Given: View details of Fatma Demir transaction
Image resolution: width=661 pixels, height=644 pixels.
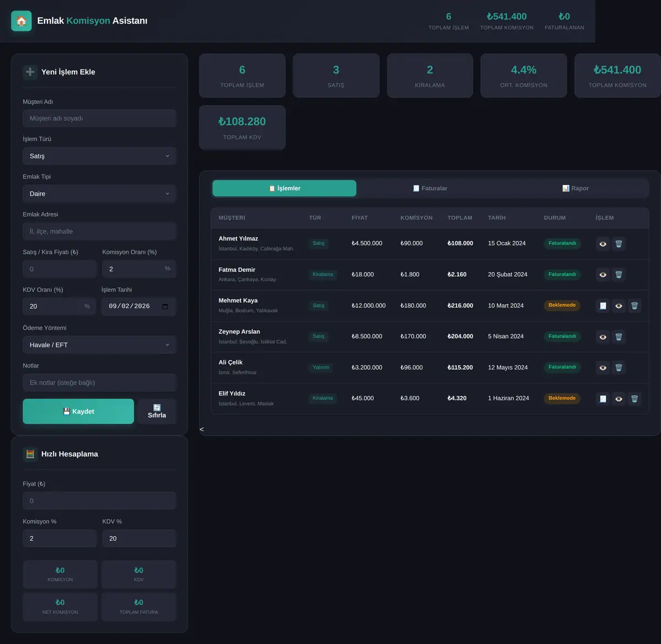Looking at the screenshot, I should pos(603,274).
